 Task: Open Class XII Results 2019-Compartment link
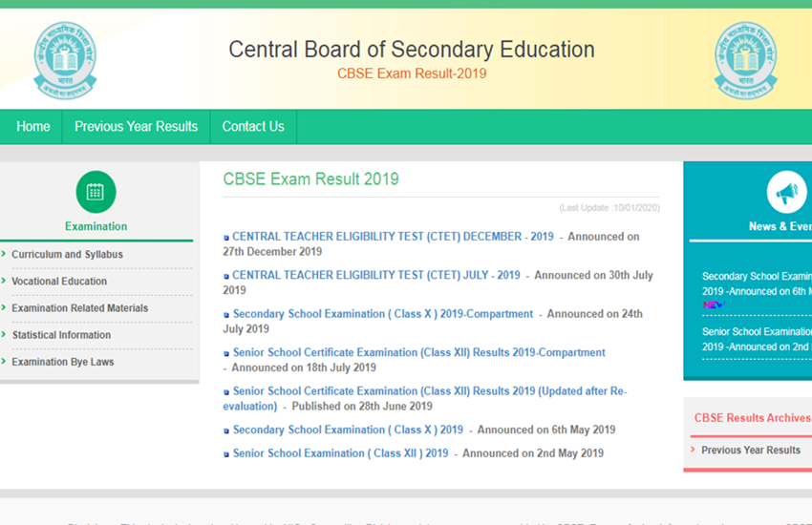point(418,352)
